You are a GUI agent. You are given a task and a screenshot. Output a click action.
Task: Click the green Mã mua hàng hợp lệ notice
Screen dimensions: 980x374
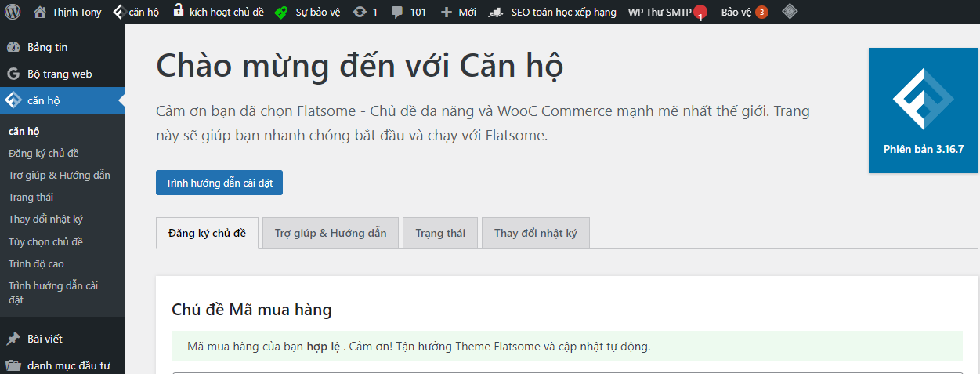click(567, 346)
